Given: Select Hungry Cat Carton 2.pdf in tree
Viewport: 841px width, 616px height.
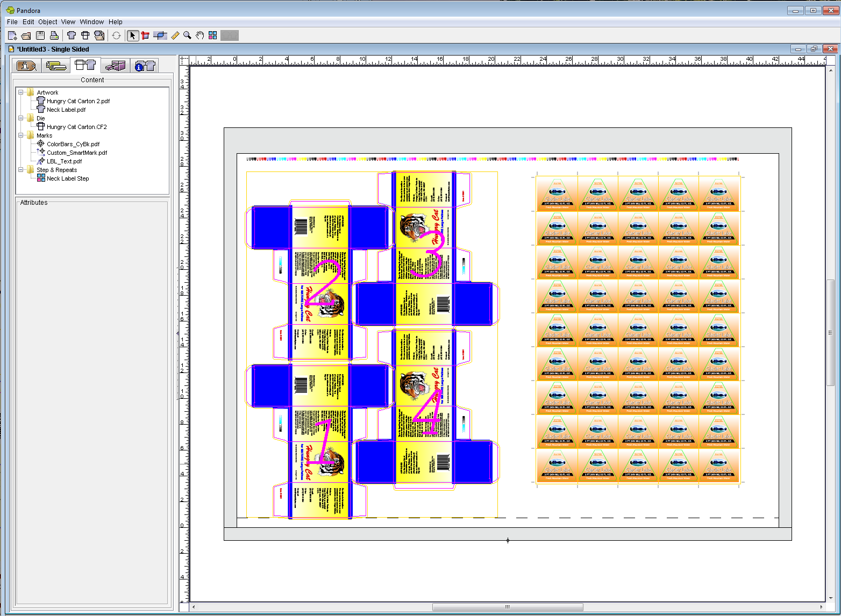Looking at the screenshot, I should 78,101.
